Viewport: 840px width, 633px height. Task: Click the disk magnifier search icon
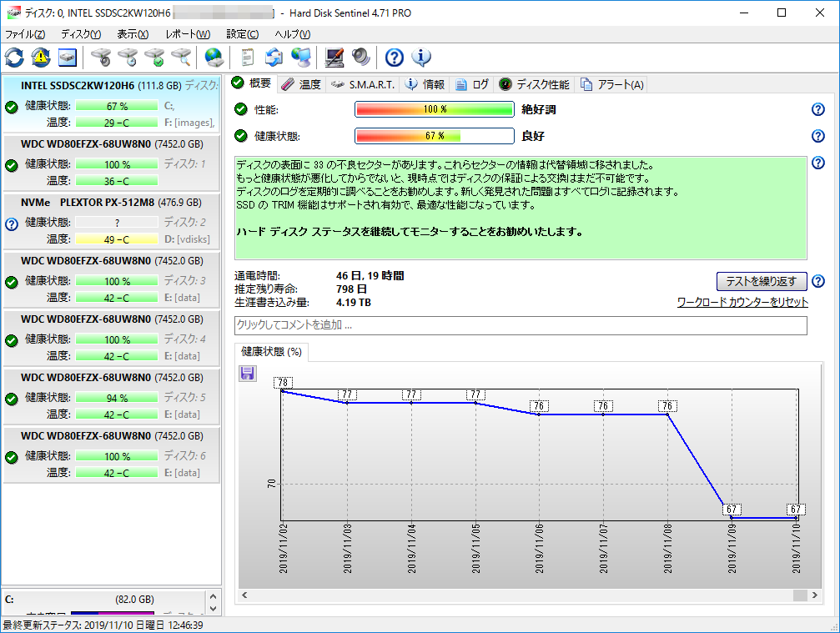click(x=181, y=58)
